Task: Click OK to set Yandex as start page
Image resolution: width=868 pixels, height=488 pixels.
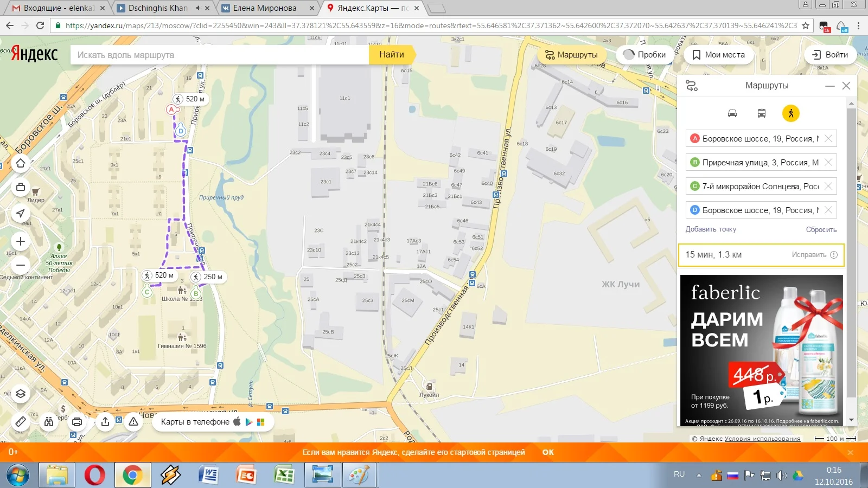Action: tap(548, 452)
